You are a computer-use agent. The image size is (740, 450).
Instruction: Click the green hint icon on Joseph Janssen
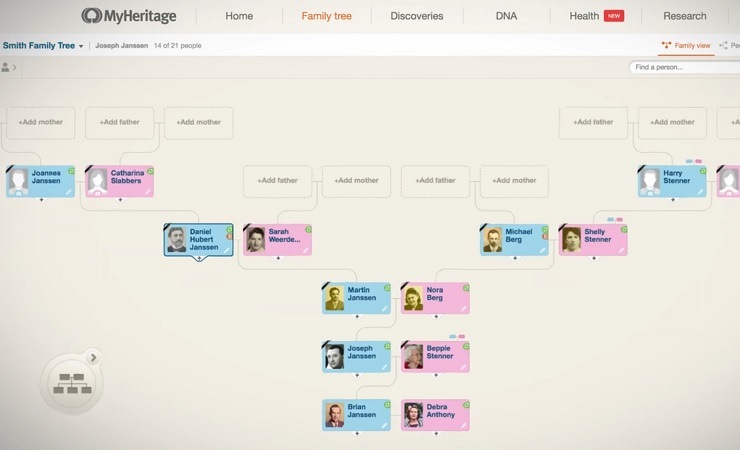(387, 346)
